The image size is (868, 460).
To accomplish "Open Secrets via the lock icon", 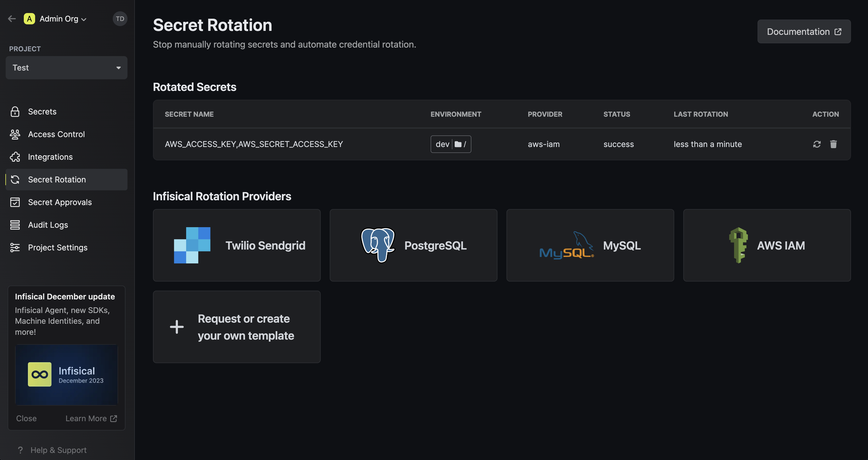I will [x=15, y=112].
